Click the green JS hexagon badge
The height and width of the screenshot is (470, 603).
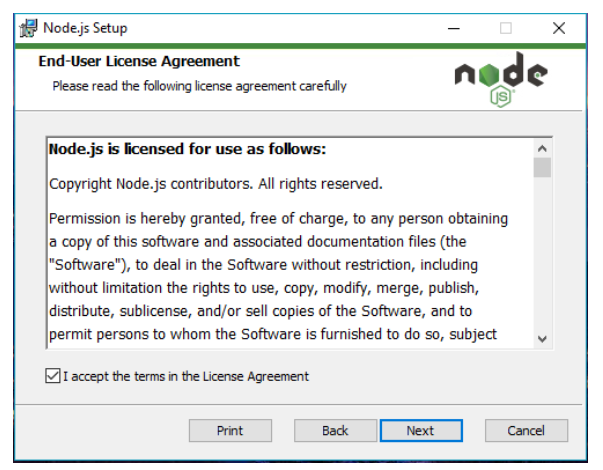501,97
